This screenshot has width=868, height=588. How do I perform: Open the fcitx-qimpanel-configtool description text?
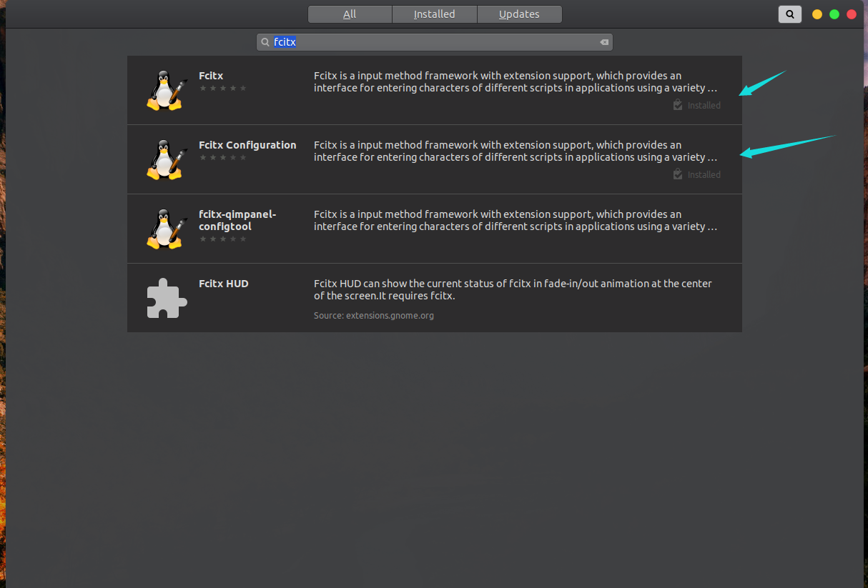[515, 221]
